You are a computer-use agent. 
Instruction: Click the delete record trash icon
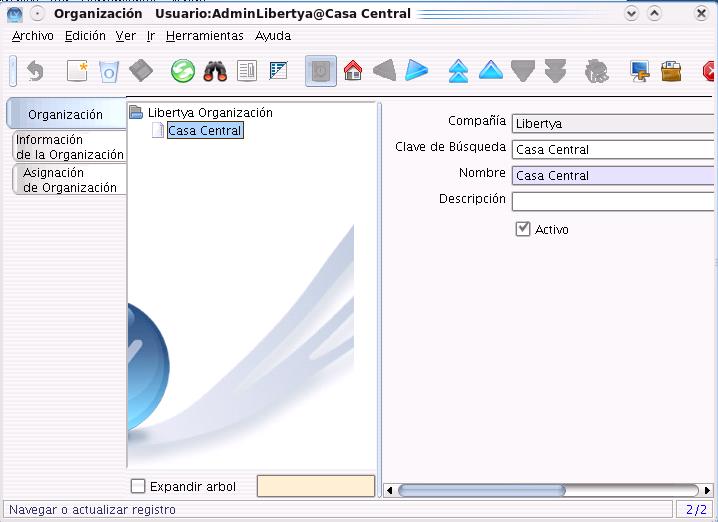coord(109,71)
